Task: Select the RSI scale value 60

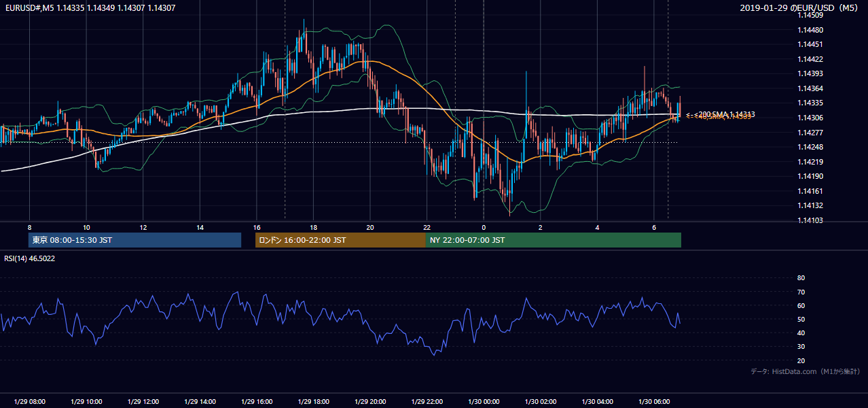Action: 801,305
